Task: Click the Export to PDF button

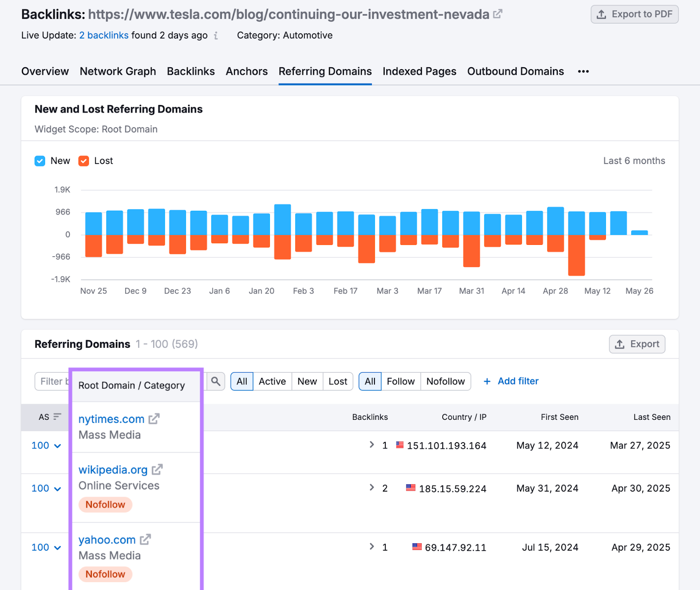Action: click(x=634, y=14)
